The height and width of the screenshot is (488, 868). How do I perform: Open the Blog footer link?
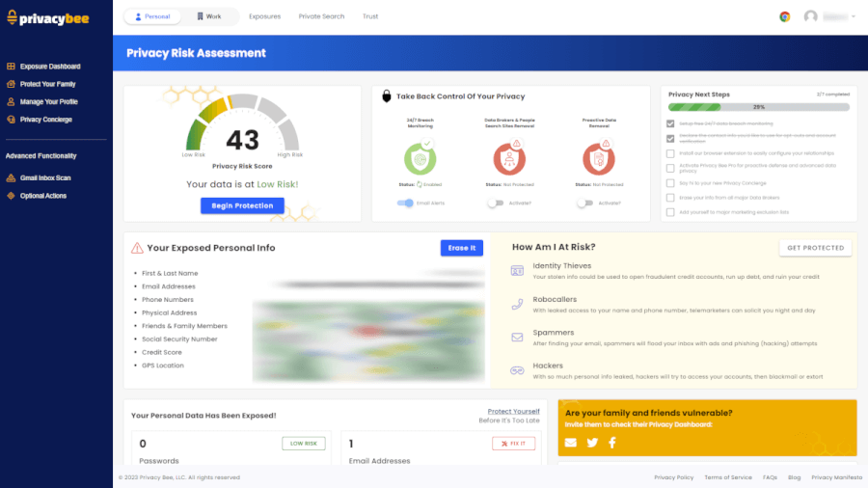click(x=795, y=477)
